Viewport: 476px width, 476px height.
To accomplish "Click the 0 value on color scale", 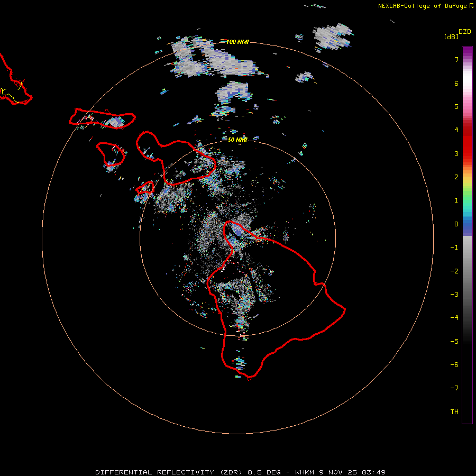I will (x=456, y=224).
